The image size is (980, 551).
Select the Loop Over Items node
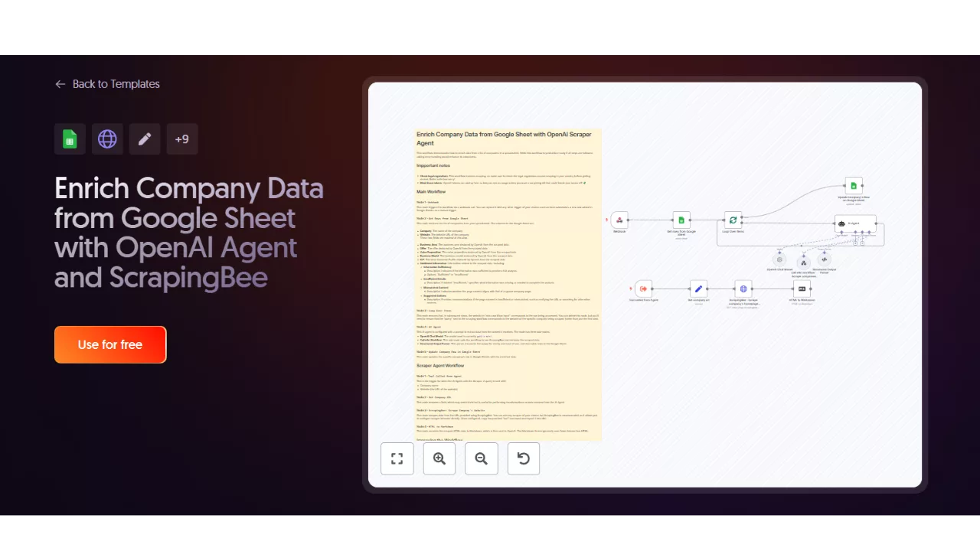pyautogui.click(x=733, y=220)
